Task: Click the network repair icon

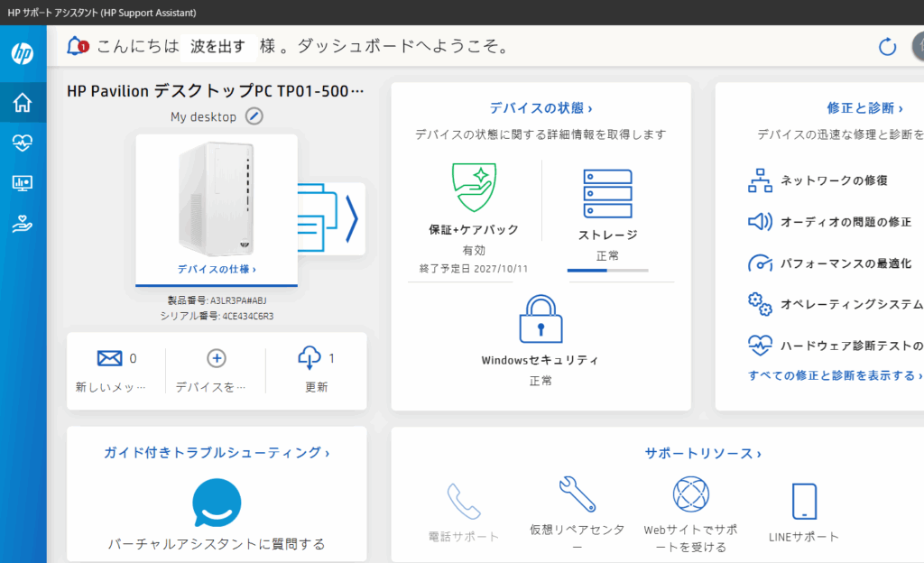Action: (760, 180)
